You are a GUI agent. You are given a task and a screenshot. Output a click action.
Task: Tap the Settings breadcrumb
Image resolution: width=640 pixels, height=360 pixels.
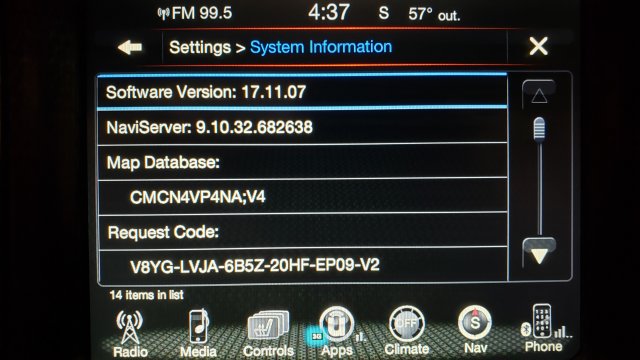(200, 47)
